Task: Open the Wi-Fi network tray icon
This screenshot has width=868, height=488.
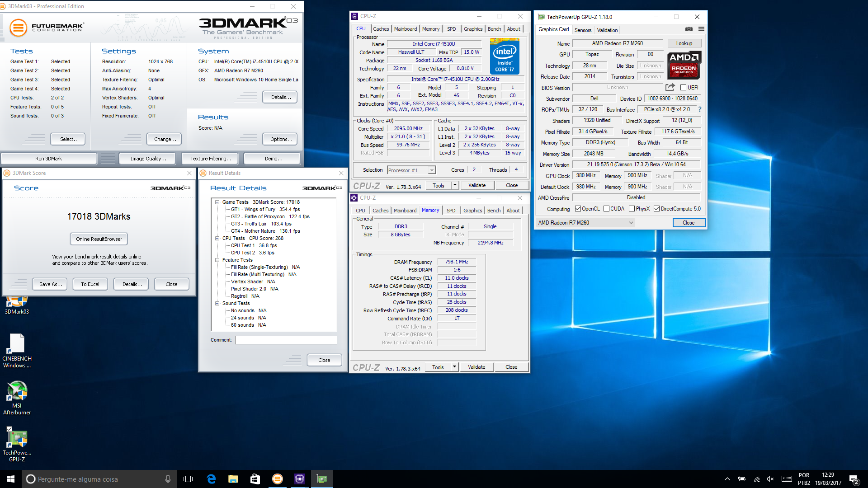Action: point(756,479)
